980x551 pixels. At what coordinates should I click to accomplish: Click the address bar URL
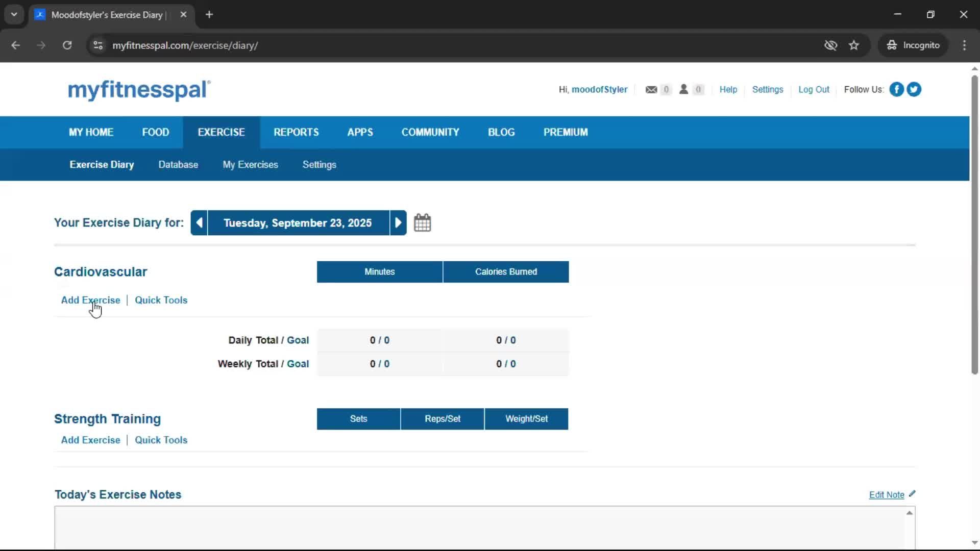(185, 45)
